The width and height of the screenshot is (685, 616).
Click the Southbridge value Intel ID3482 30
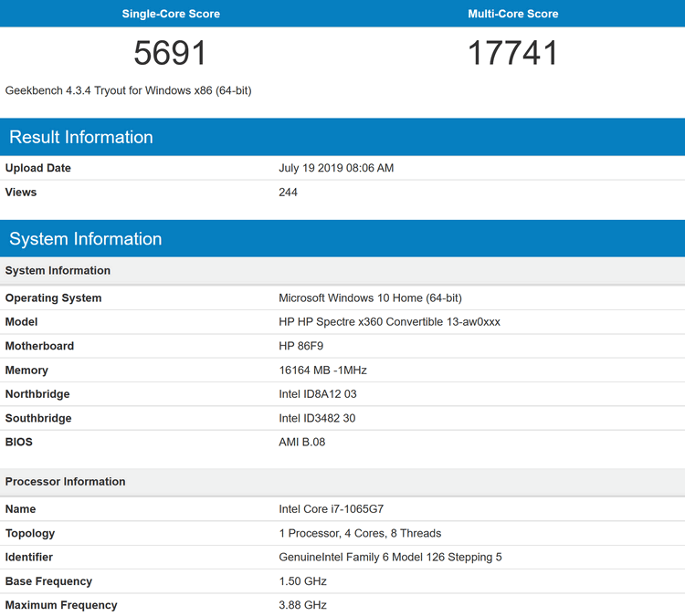tap(317, 418)
